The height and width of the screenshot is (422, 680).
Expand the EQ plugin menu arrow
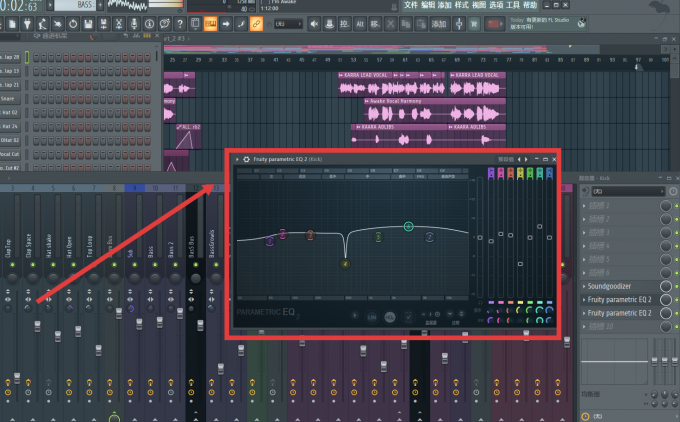(237, 159)
